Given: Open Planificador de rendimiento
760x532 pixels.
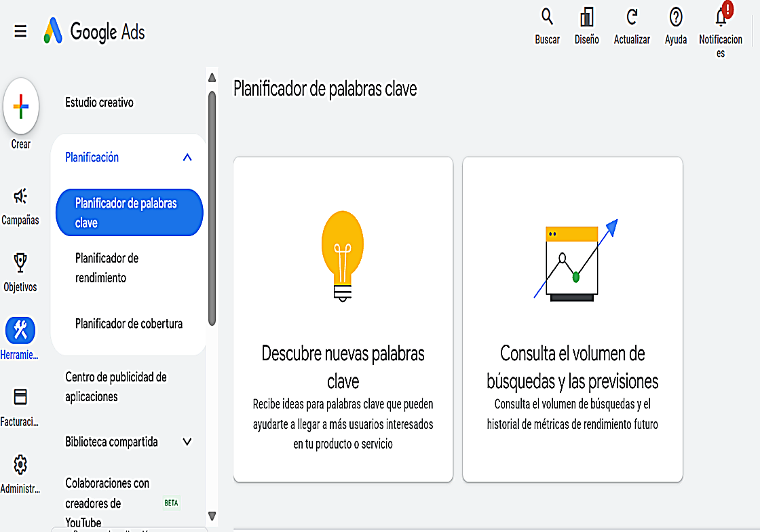Looking at the screenshot, I should click(x=107, y=268).
